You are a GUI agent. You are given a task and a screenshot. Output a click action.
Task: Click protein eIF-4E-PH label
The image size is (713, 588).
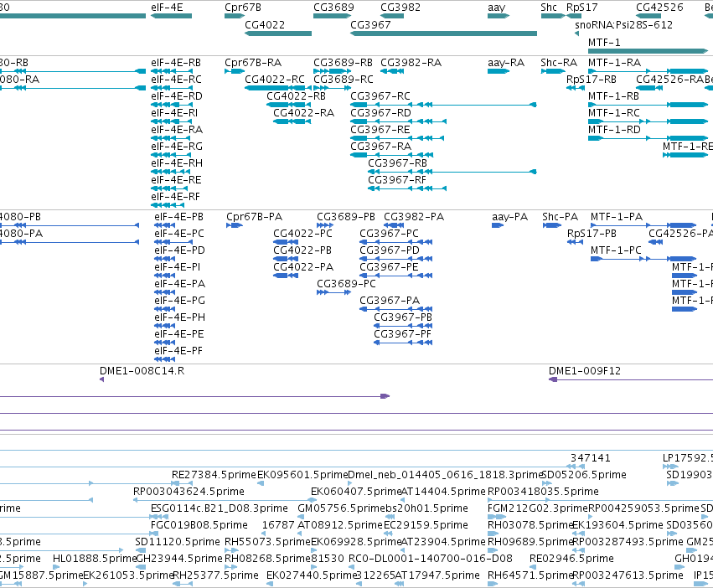coord(179,317)
